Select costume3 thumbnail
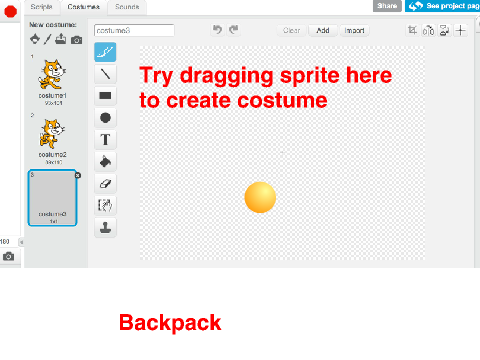The width and height of the screenshot is (480, 360). [52, 198]
